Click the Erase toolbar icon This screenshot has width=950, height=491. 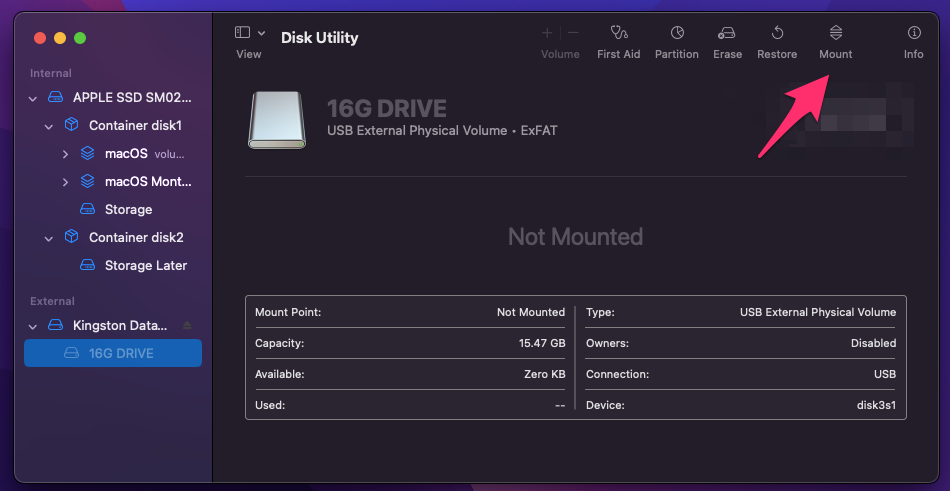(727, 33)
